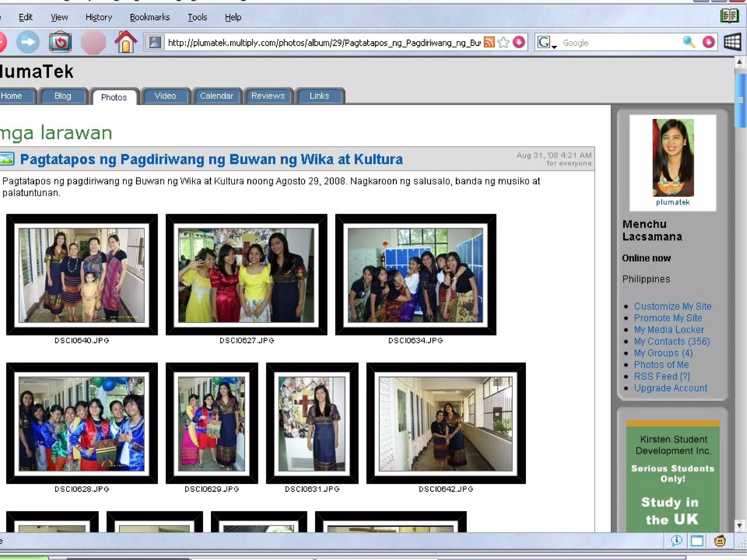Image resolution: width=747 pixels, height=560 pixels.
Task: Go to the home page icon
Action: click(x=125, y=42)
